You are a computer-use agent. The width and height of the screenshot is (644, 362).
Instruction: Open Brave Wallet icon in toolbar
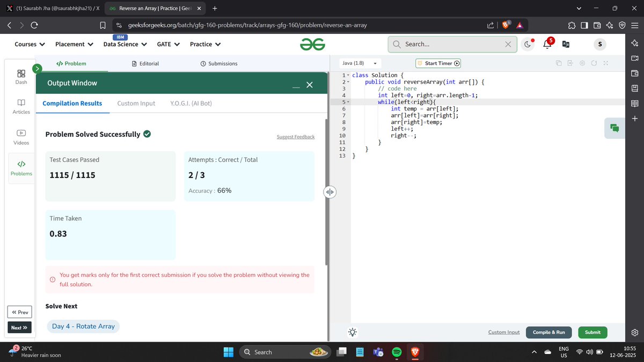coord(597,25)
